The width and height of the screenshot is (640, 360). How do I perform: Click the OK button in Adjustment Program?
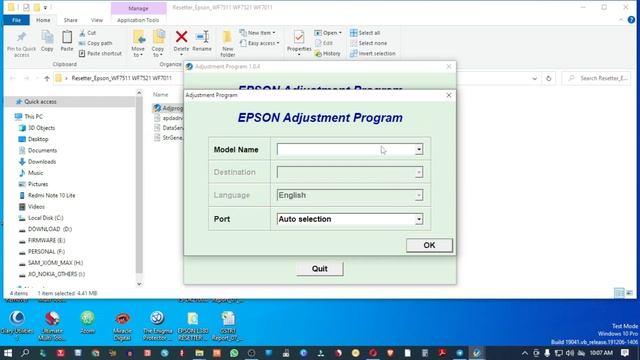pos(429,245)
